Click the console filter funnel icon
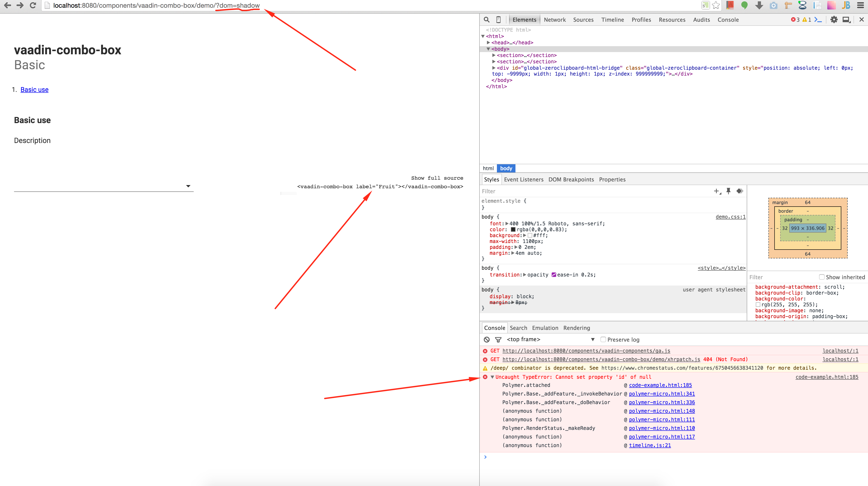This screenshot has height=486, width=868. click(x=498, y=339)
